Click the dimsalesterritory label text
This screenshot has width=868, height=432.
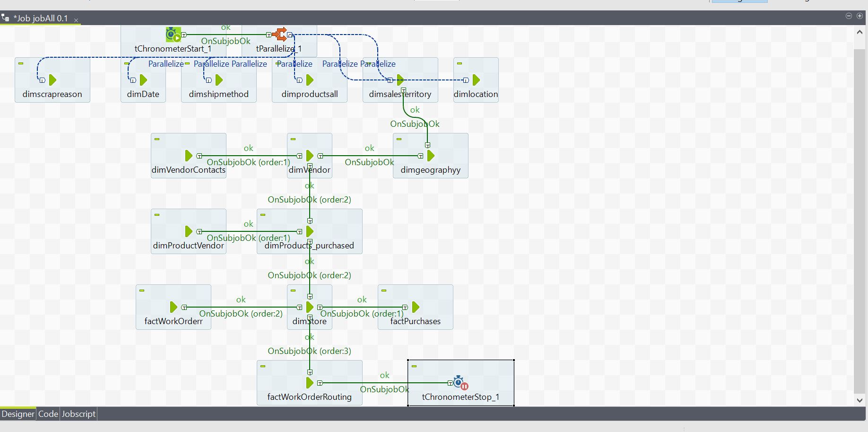tap(400, 94)
